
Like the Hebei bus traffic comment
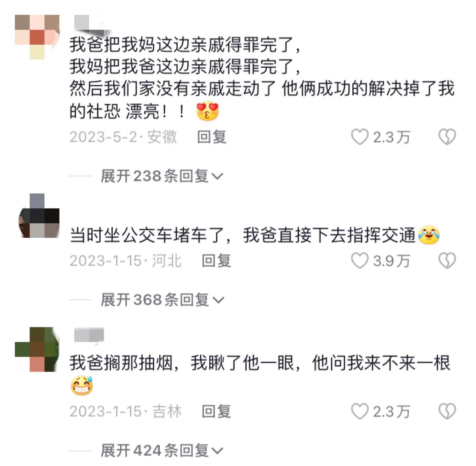tap(360, 261)
